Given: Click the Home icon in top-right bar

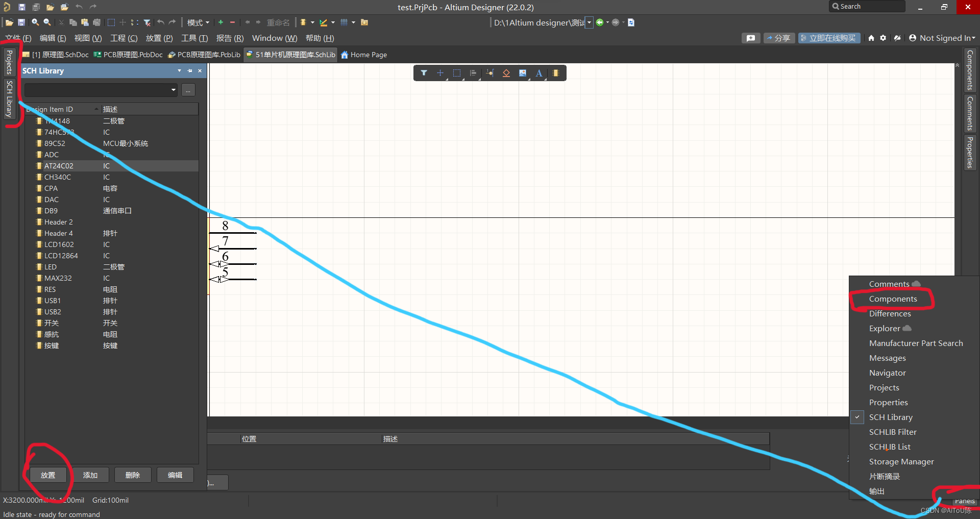Looking at the screenshot, I should tap(871, 38).
